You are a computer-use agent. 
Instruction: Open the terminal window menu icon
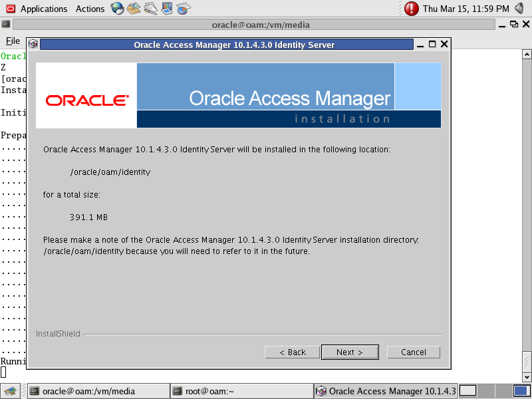tap(6, 24)
